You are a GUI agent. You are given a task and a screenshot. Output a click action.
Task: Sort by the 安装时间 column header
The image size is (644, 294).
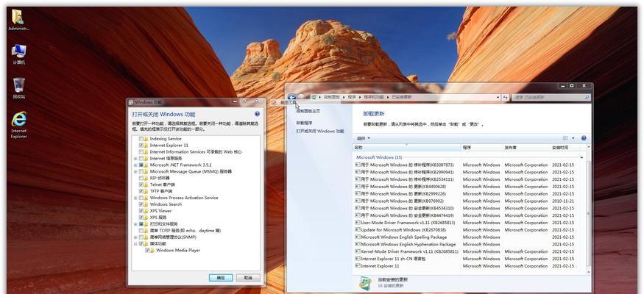565,147
